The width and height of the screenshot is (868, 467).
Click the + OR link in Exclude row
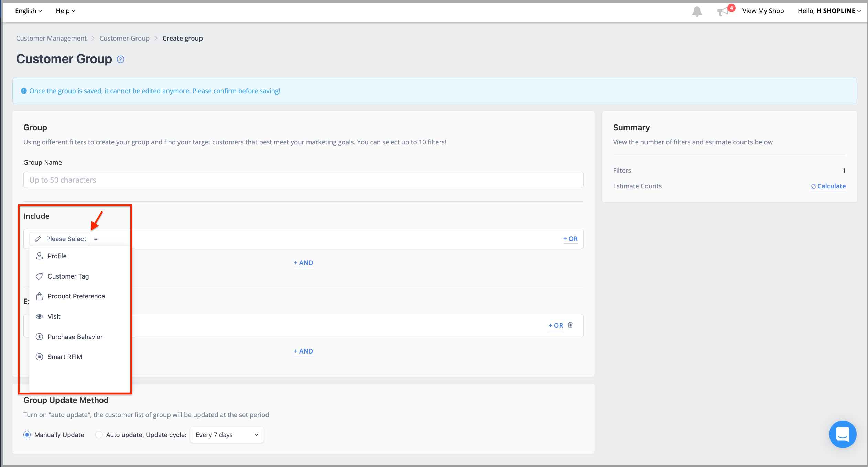pyautogui.click(x=556, y=325)
